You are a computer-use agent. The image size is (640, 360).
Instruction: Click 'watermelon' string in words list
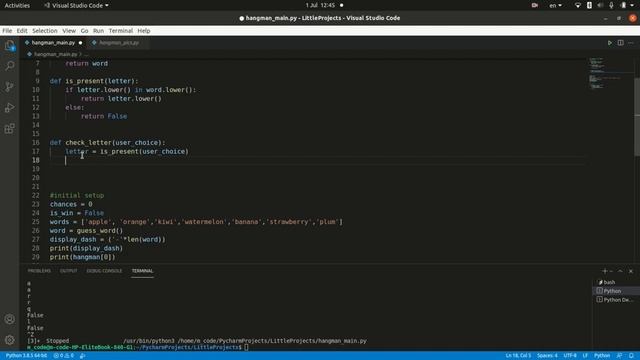pos(204,222)
